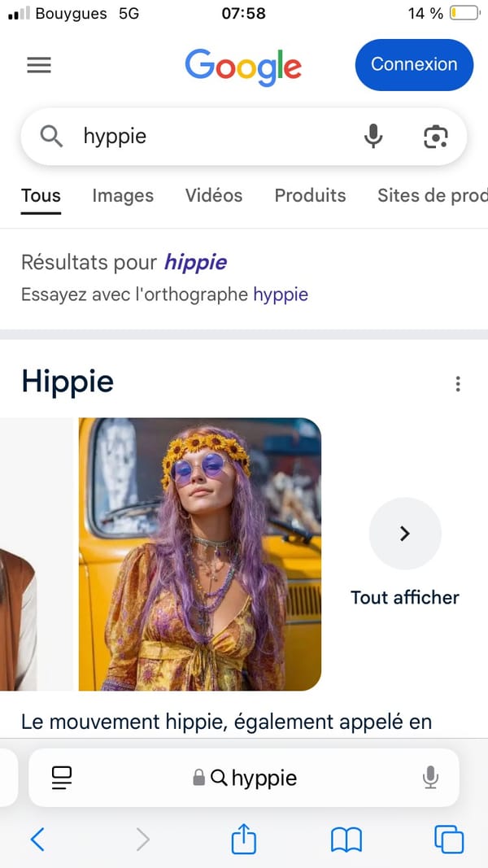Tap address bar dictation microphone

(x=430, y=778)
